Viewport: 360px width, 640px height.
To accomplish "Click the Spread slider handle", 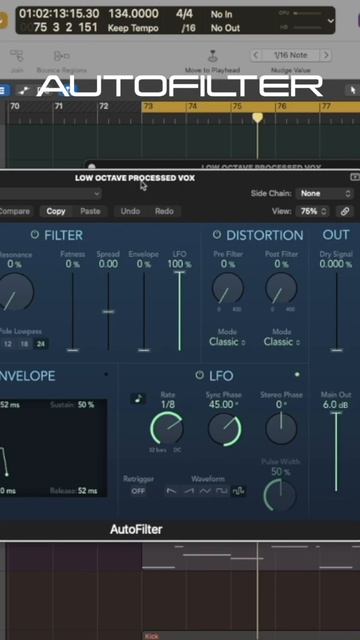I will (108, 311).
